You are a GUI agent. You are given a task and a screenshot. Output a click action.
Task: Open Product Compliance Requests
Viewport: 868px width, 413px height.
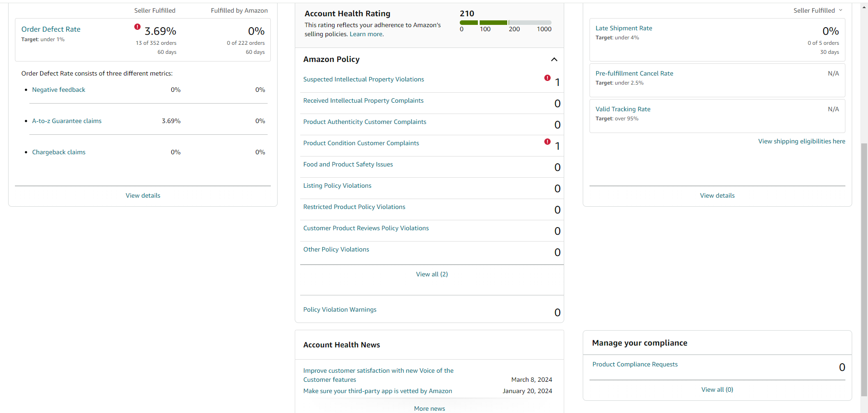tap(635, 364)
